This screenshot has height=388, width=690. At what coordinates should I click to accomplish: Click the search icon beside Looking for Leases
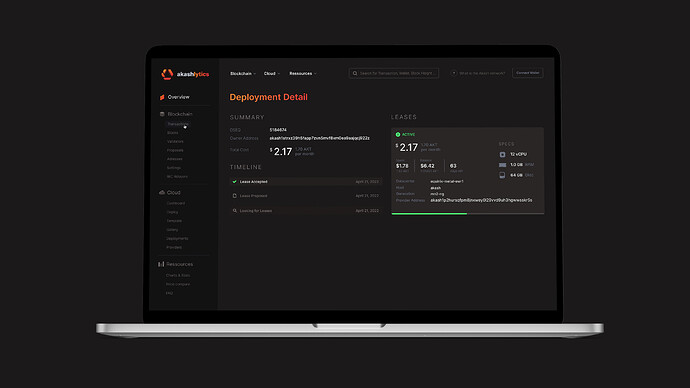(235, 211)
